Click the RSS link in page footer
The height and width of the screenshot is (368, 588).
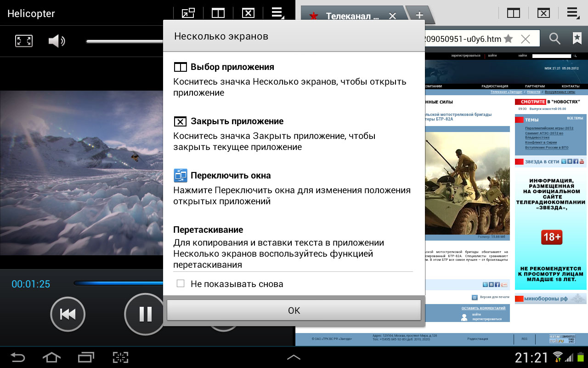525,339
